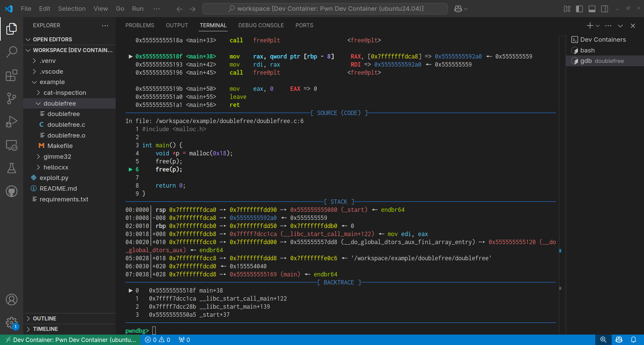Toggle the primary side bar
Screen dimensions: 644x345
click(x=579, y=9)
